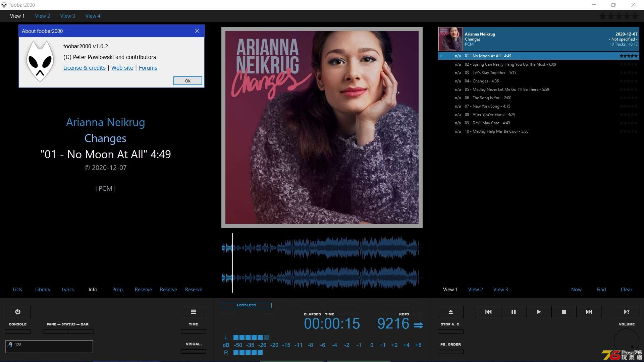The width and height of the screenshot is (644, 362).
Task: Click the double-arrow icon next to 9216 kbps
Action: [x=418, y=325]
